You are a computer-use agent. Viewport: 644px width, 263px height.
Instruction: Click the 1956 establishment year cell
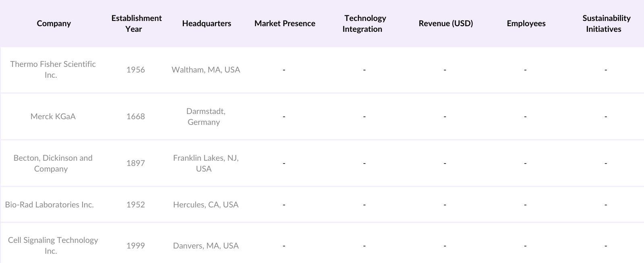[136, 70]
